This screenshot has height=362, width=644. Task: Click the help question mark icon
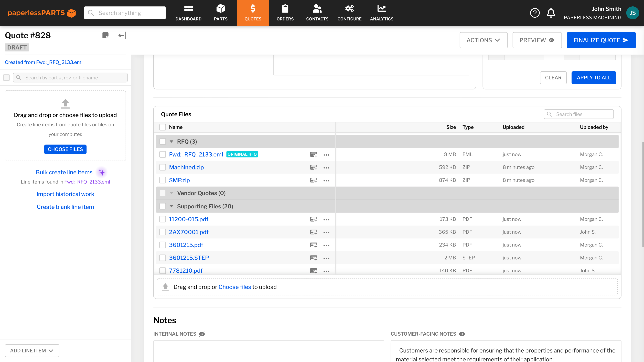[535, 12]
